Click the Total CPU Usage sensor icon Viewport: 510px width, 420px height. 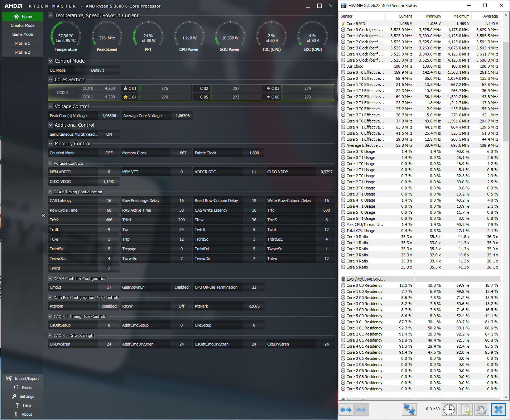343,231
